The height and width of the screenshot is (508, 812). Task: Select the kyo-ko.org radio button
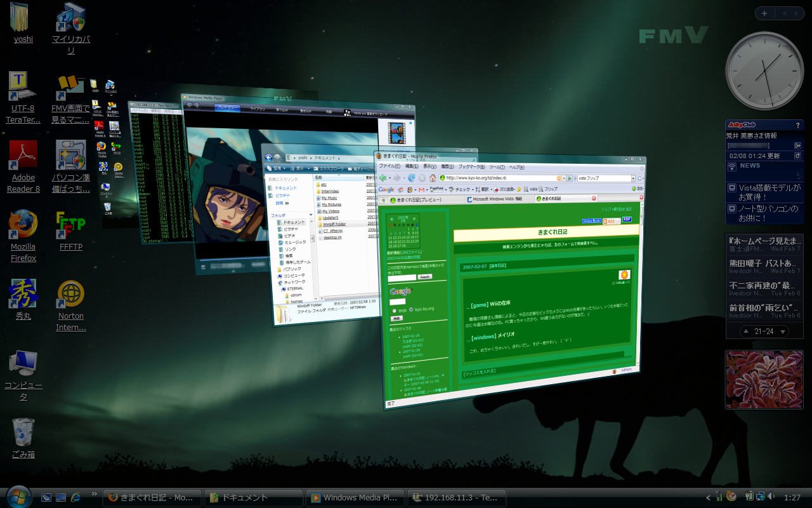tap(411, 309)
